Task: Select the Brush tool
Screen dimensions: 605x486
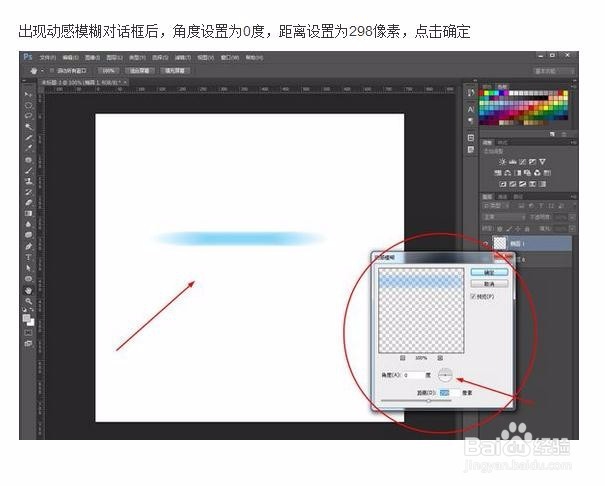Action: coord(28,170)
